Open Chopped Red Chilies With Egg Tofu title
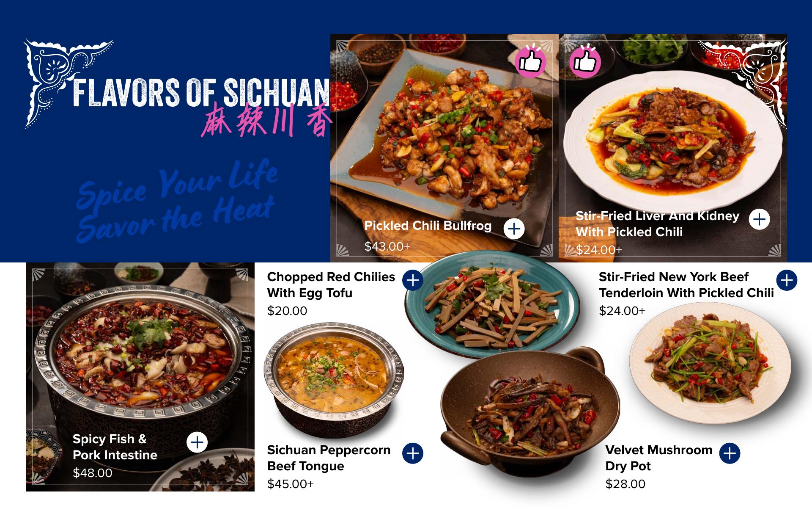The width and height of the screenshot is (812, 508). coord(331,285)
